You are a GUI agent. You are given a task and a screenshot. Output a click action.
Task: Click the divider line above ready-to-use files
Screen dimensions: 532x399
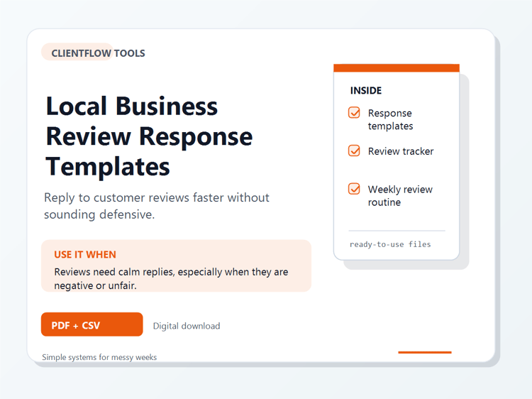tap(397, 231)
